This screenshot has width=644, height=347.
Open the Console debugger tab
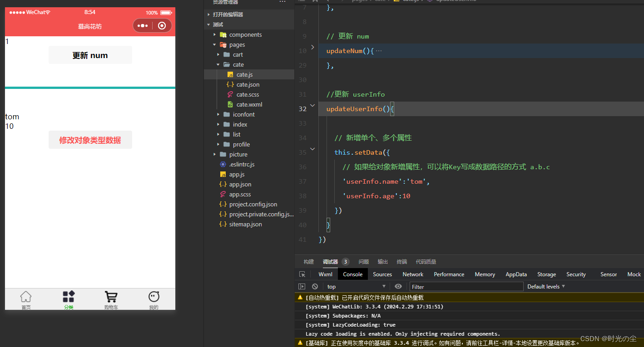click(x=353, y=274)
